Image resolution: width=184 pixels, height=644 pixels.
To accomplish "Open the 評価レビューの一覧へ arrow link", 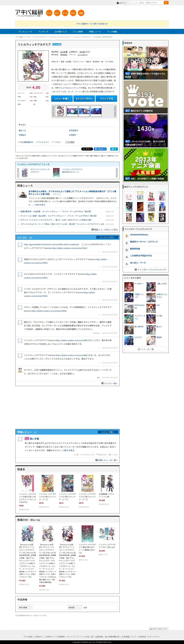I will coord(107,460).
